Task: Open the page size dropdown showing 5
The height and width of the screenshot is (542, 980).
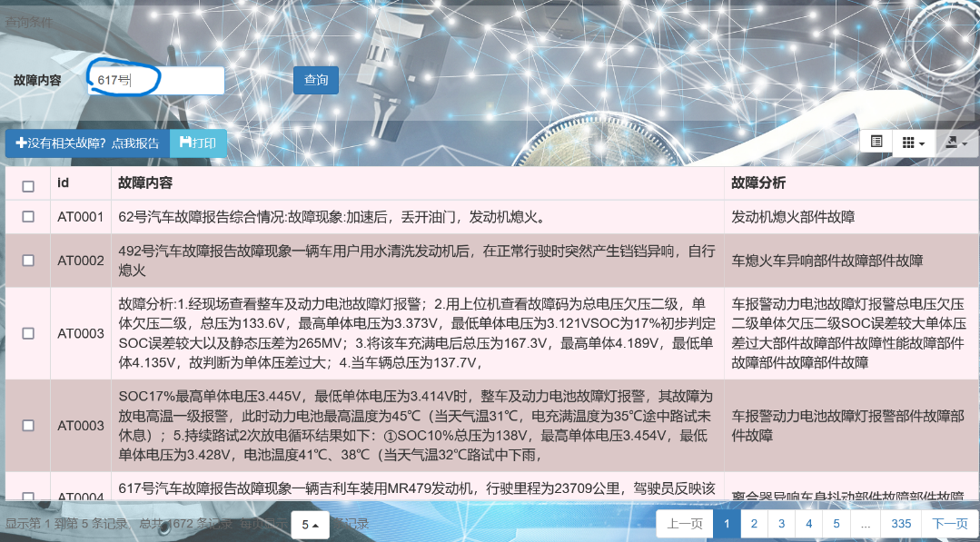Action: (308, 524)
